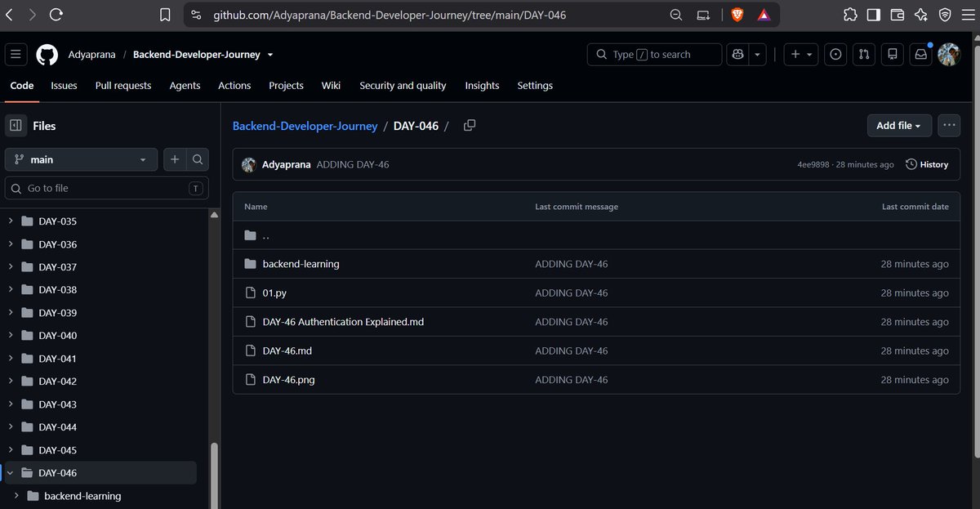This screenshot has height=509, width=980.
Task: Open Brave Shields lion icon
Action: [737, 15]
